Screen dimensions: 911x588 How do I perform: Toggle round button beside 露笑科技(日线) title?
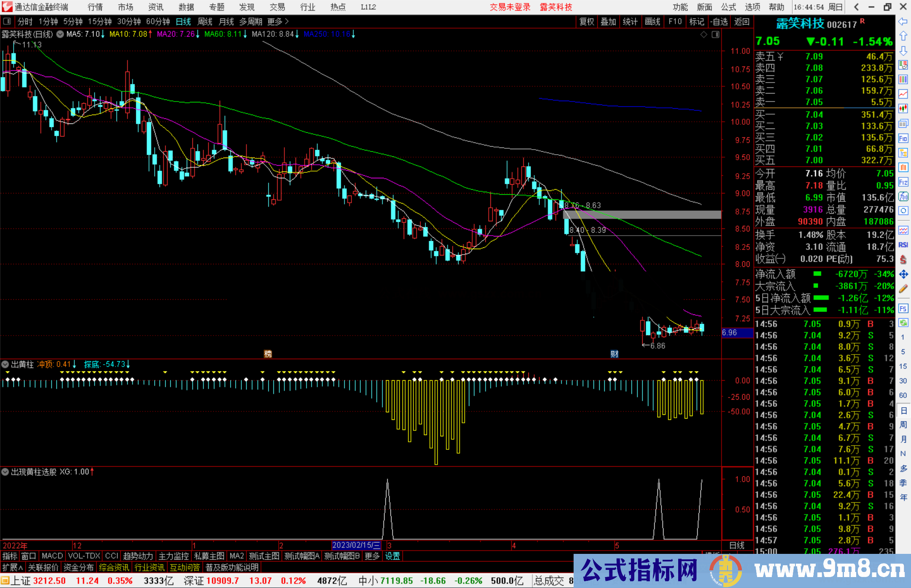pos(60,34)
